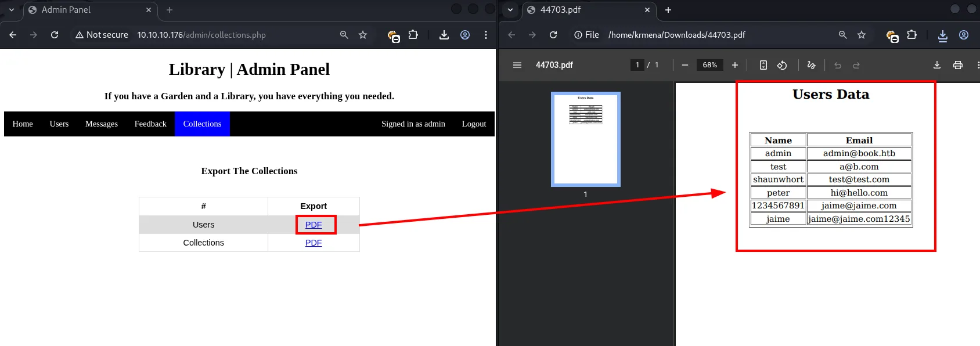
Task: Open Feedback in the admin navigation
Action: [150, 124]
